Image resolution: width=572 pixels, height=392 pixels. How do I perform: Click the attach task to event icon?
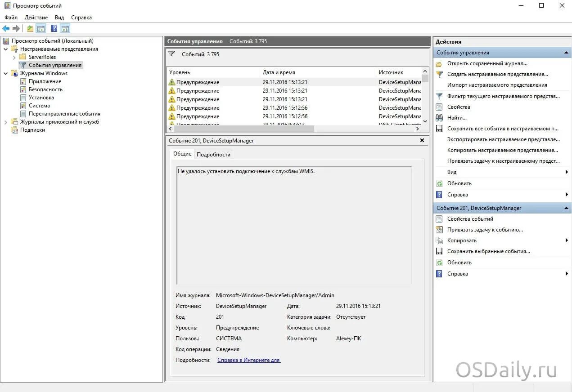439,230
